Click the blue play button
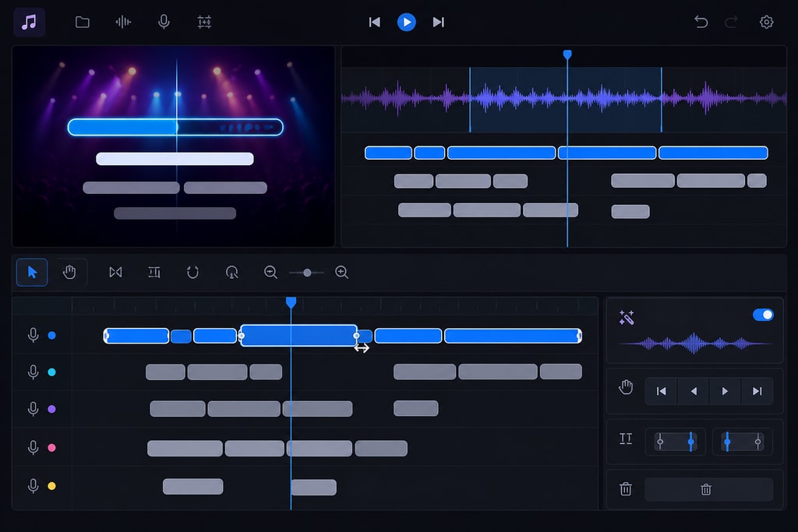 point(406,22)
